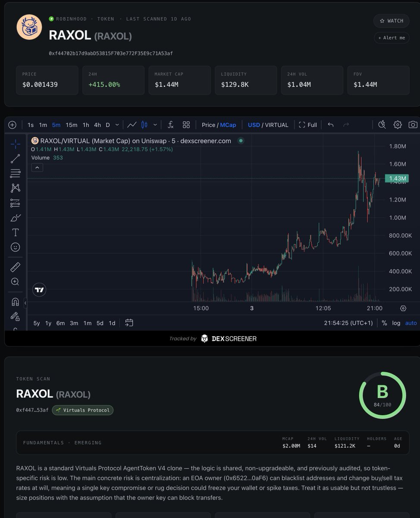The height and width of the screenshot is (518, 420).
Task: Click the Alert me button
Action: click(x=391, y=38)
